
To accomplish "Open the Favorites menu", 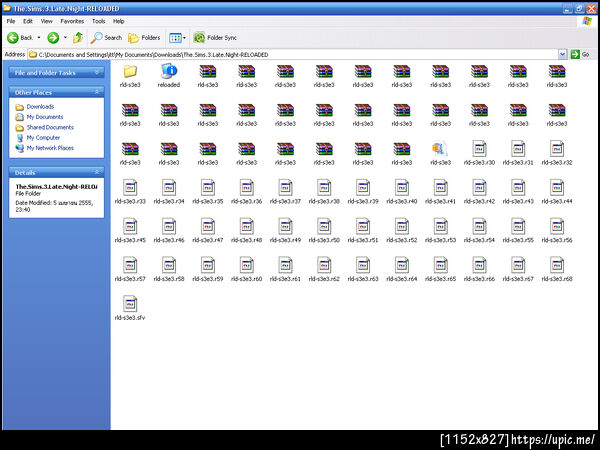I will point(72,21).
